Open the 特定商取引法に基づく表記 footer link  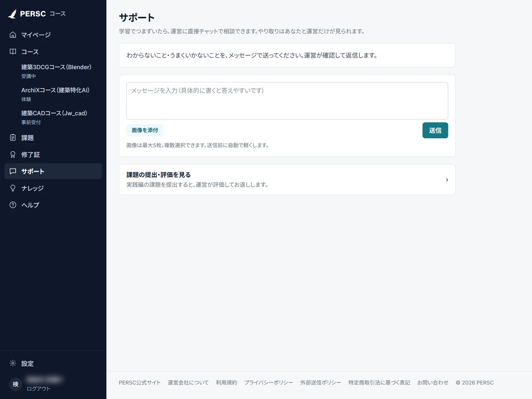tap(379, 383)
